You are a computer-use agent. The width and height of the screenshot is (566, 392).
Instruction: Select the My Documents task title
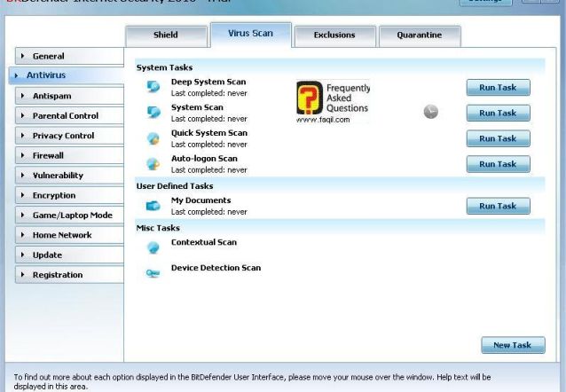coord(201,200)
